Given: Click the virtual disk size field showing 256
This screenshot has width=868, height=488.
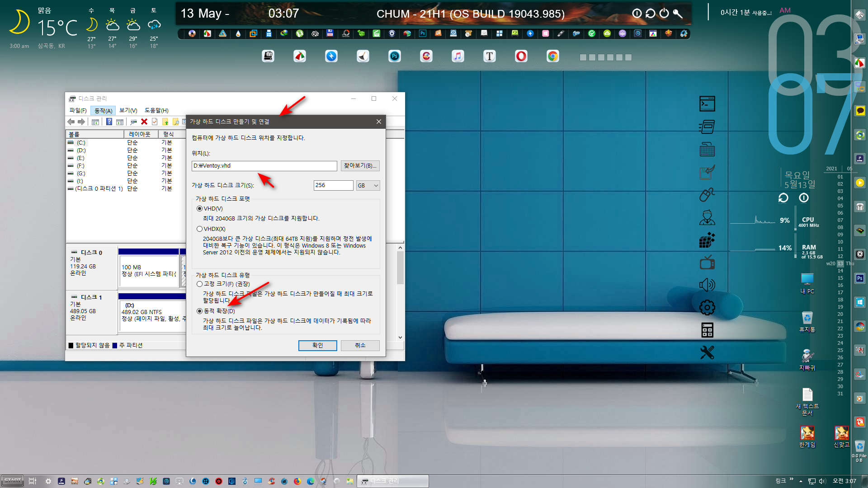Looking at the screenshot, I should (x=334, y=185).
